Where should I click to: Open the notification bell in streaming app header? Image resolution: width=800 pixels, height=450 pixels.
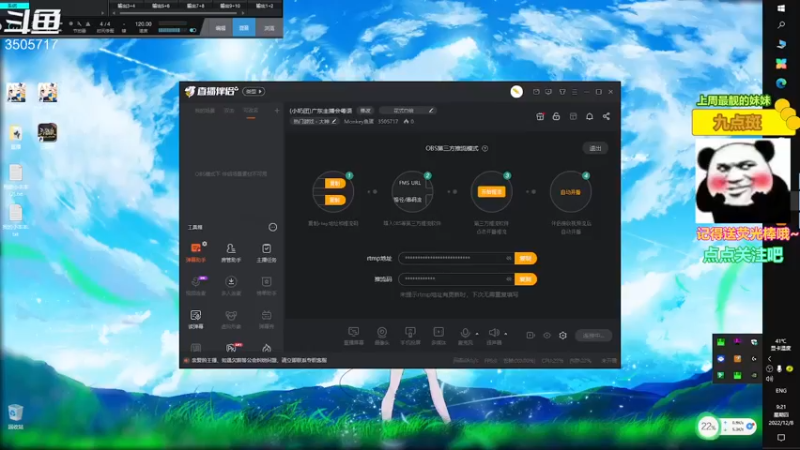(x=589, y=116)
